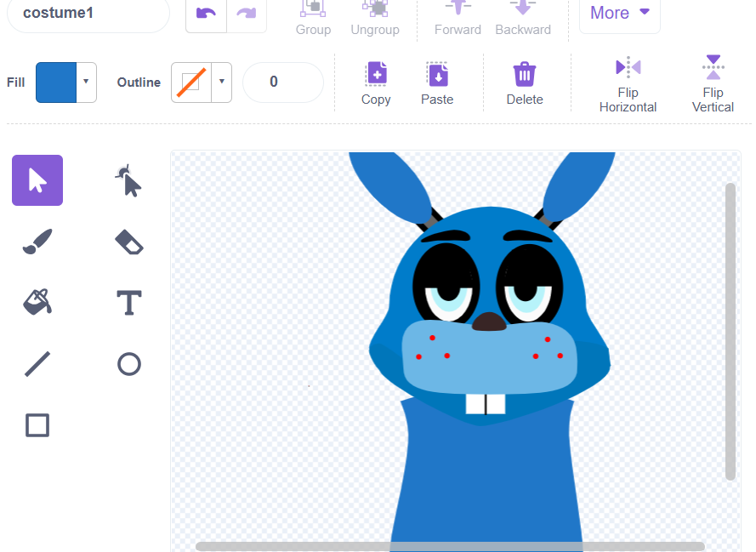Activate the Eraser tool
This screenshot has height=552, width=756.
(x=128, y=242)
